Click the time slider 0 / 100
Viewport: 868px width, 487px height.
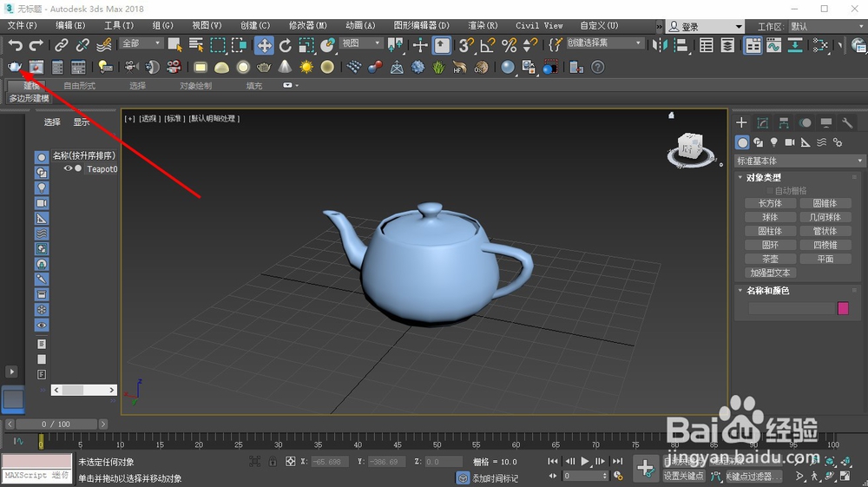click(56, 424)
